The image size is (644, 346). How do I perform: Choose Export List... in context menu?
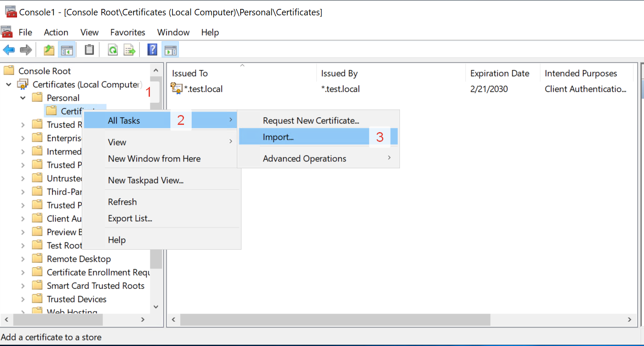click(x=161, y=219)
